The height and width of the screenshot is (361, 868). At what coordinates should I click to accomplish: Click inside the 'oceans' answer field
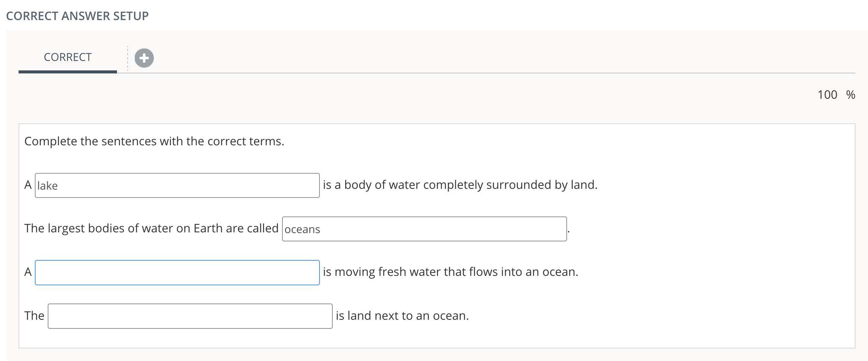point(424,229)
